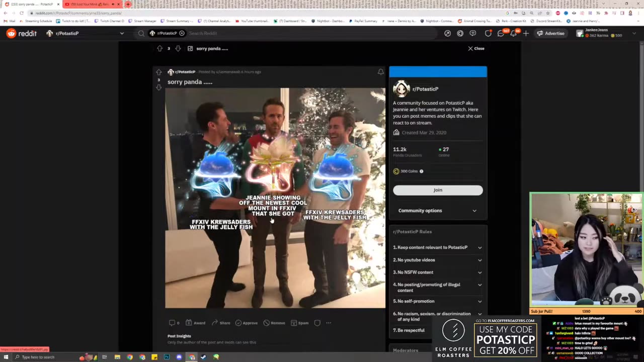Open the Stream Manager bookmark
644x362 pixels.
(x=142, y=21)
